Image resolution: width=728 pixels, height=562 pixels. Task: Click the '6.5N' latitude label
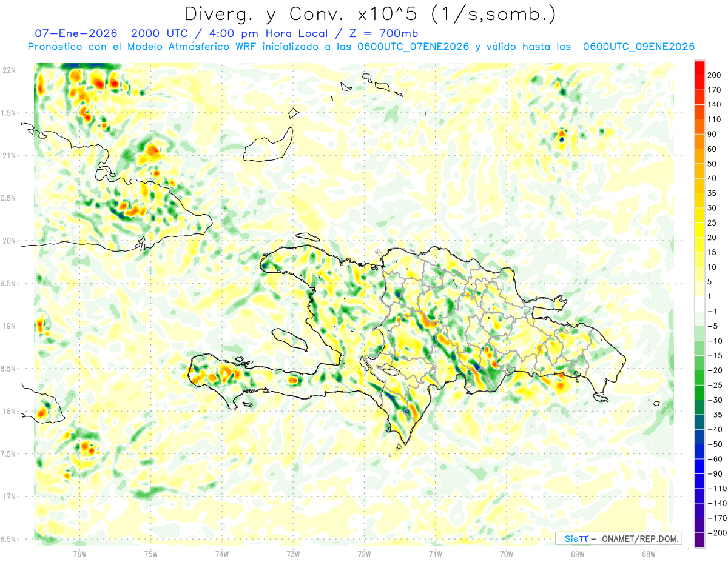point(9,539)
